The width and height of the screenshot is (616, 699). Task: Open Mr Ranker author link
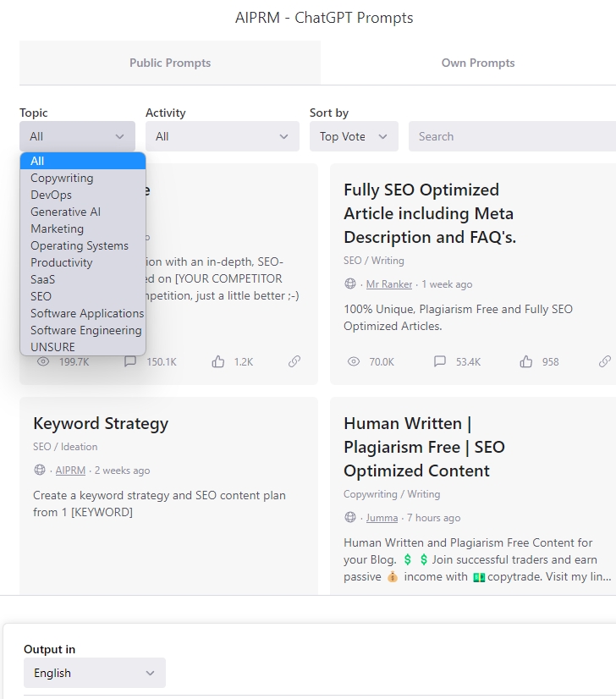(389, 284)
